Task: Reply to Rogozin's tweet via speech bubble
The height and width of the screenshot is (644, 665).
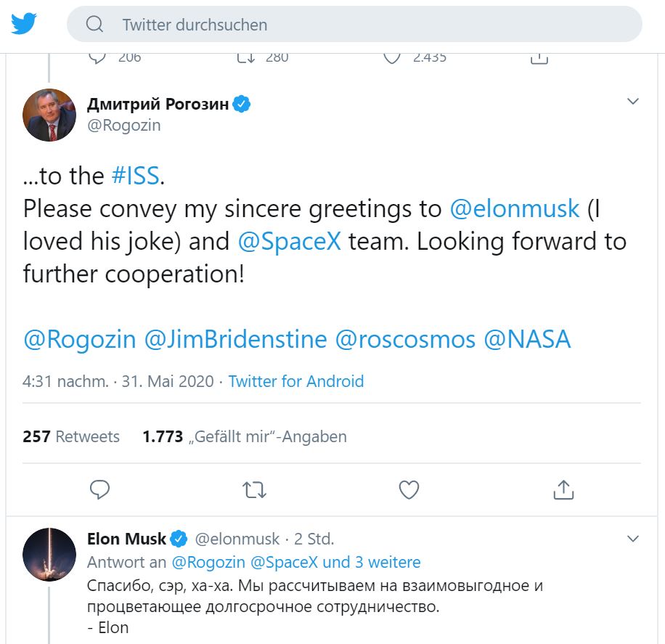Action: 99,489
